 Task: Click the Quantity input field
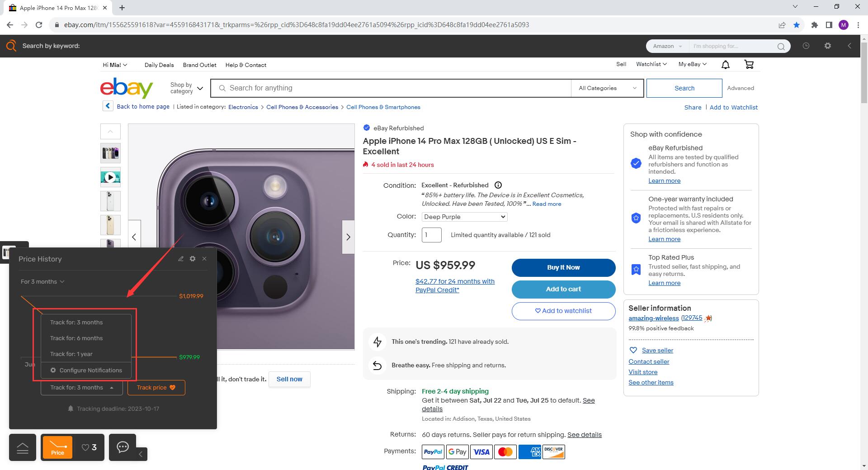(431, 235)
